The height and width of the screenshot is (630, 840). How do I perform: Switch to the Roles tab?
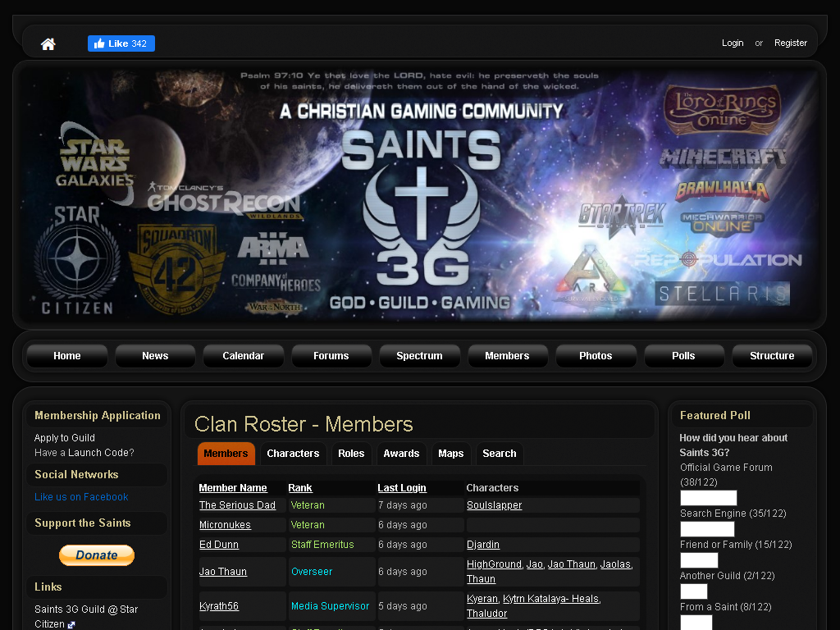351,453
